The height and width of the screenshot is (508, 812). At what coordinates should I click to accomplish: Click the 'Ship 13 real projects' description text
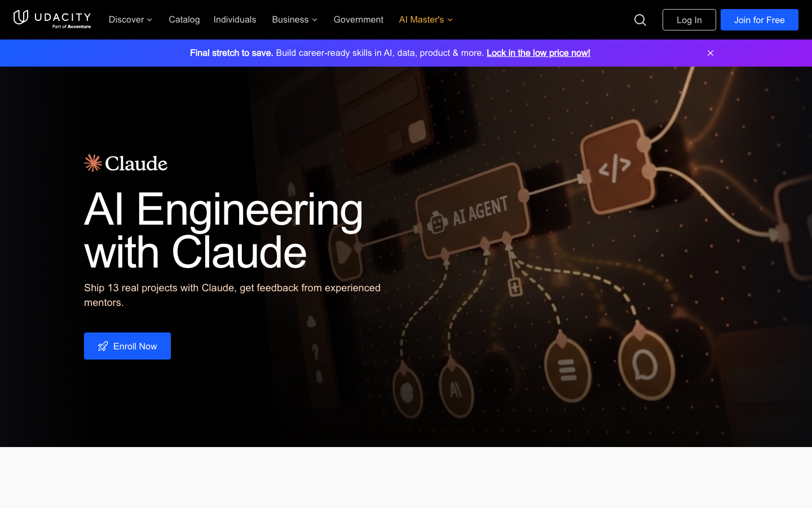(x=232, y=295)
